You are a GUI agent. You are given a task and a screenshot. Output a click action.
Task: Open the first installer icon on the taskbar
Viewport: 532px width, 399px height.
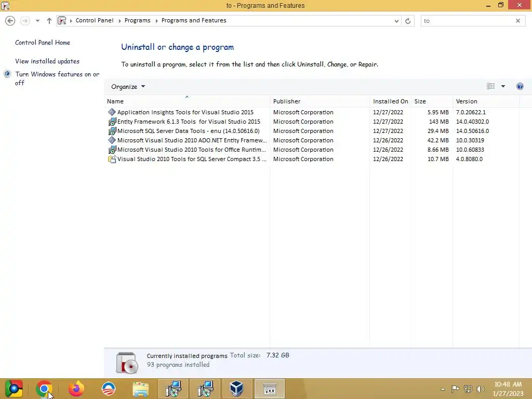pyautogui.click(x=174, y=389)
